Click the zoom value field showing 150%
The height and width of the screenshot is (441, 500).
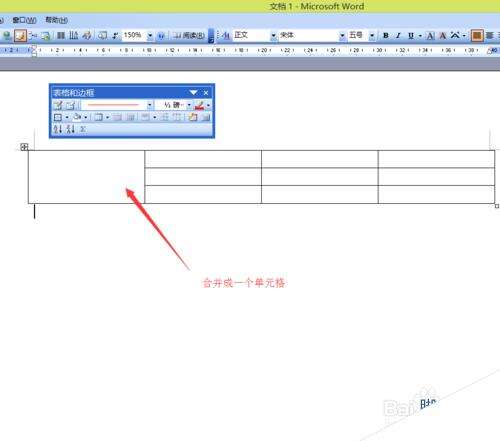[134, 35]
